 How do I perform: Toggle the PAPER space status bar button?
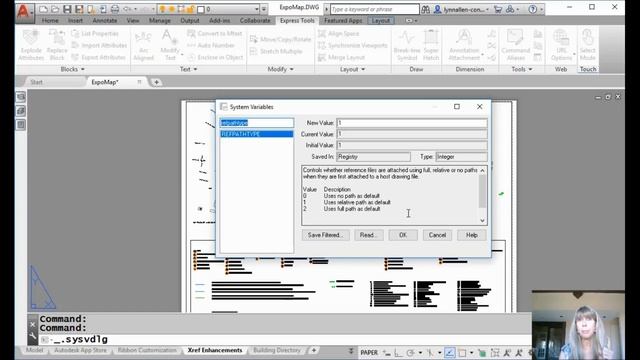369,352
